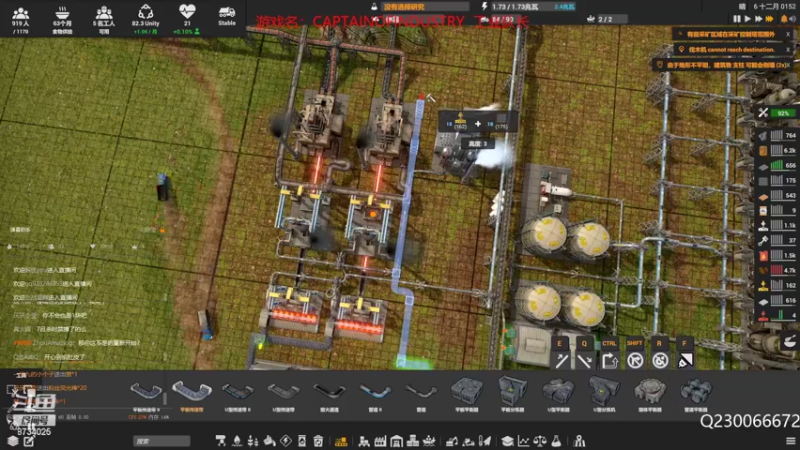
Task: Open the population 919 status
Action: (x=20, y=20)
